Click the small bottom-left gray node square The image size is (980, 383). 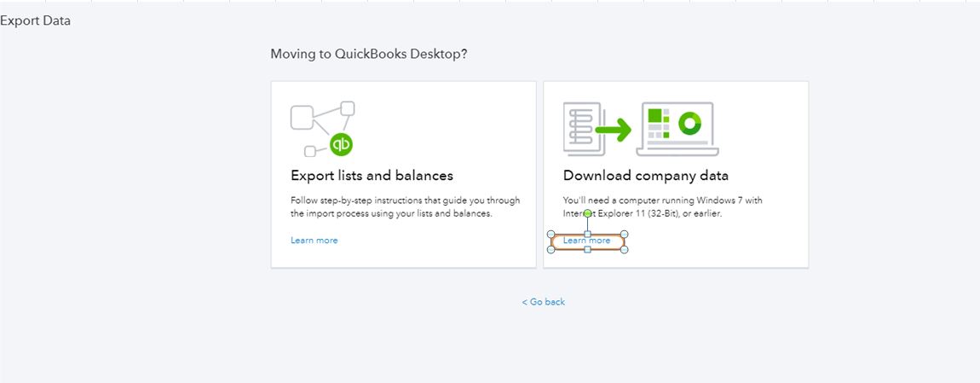tap(310, 152)
